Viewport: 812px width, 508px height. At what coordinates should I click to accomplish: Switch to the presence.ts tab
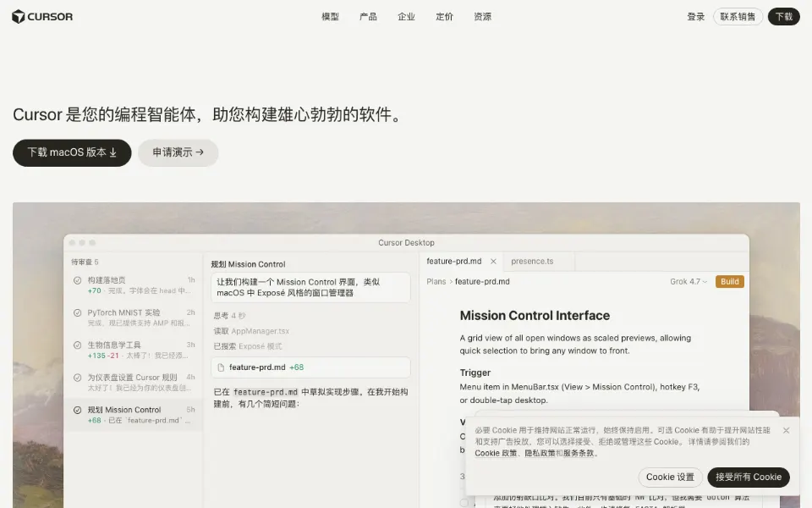point(532,262)
